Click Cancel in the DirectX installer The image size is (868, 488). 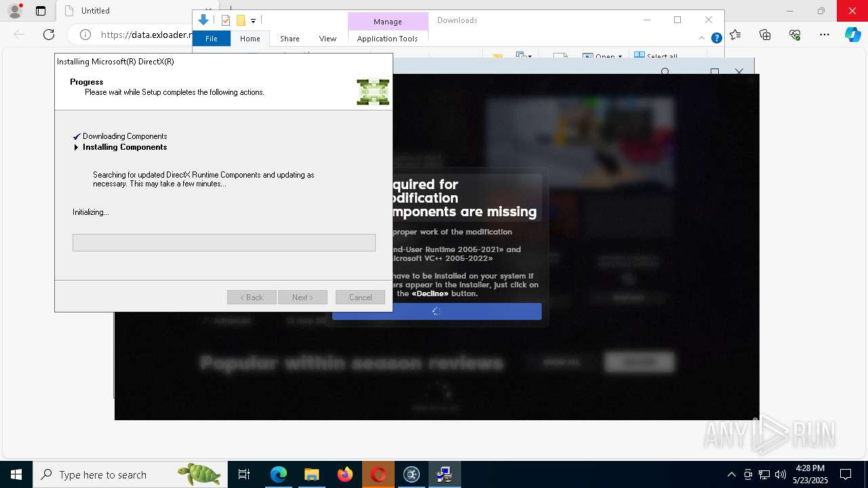pyautogui.click(x=360, y=298)
